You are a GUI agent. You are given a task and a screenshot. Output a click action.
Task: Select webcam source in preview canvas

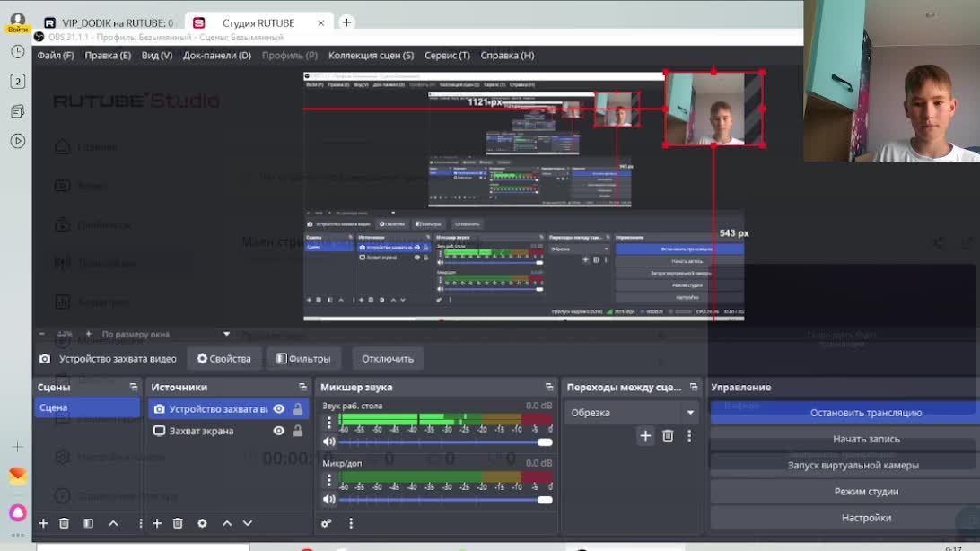tap(714, 109)
